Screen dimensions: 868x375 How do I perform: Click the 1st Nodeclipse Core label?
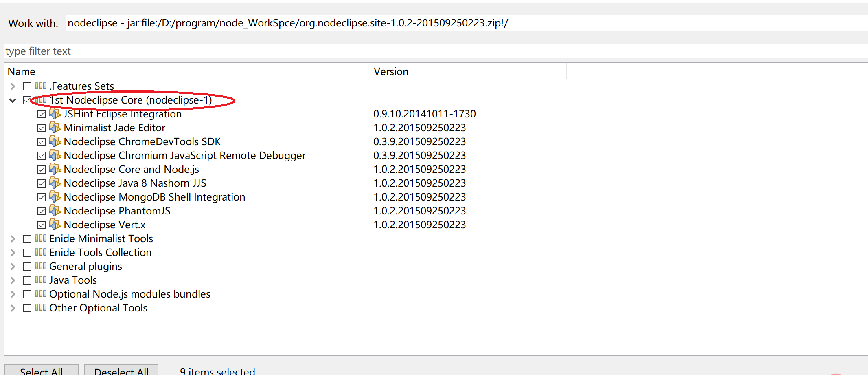tap(131, 100)
